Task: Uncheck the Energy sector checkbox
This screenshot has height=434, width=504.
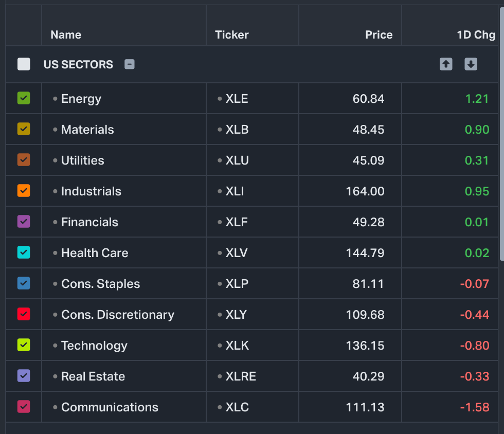Action: tap(24, 98)
